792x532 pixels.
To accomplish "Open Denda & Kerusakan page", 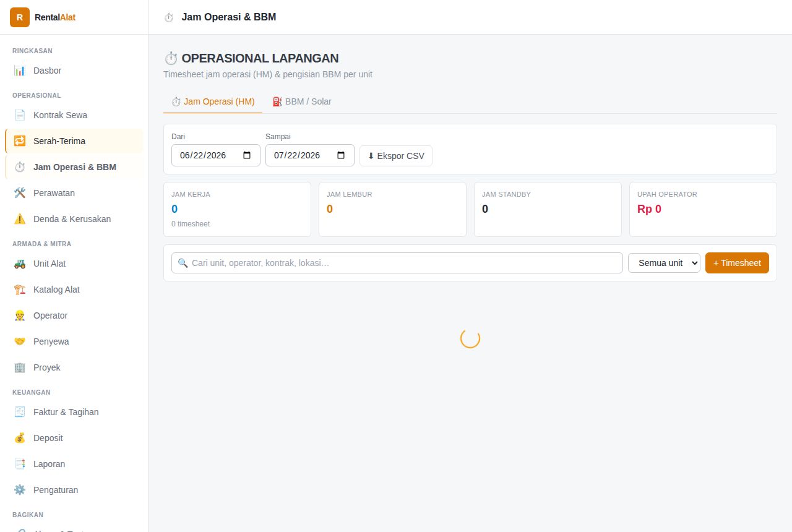I will tap(74, 219).
